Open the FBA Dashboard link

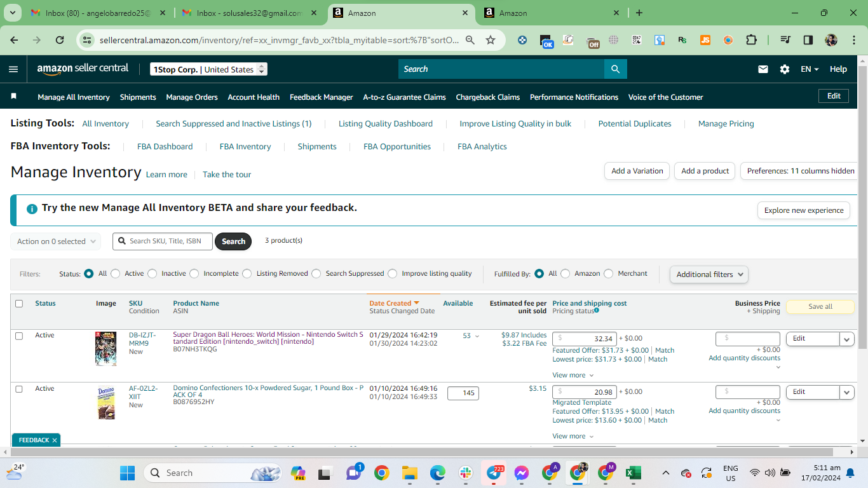click(x=165, y=147)
